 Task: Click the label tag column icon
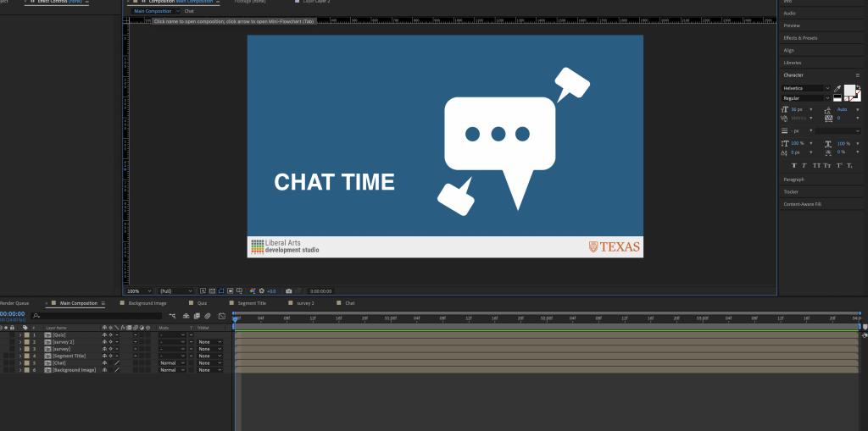25,328
